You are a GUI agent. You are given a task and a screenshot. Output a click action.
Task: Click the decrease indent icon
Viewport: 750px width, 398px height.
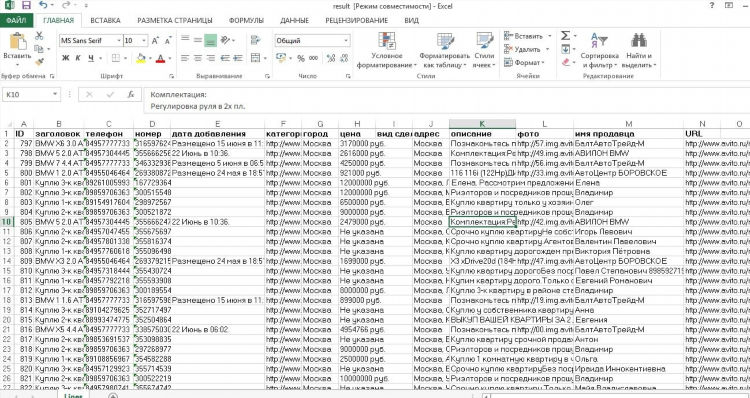pos(225,58)
